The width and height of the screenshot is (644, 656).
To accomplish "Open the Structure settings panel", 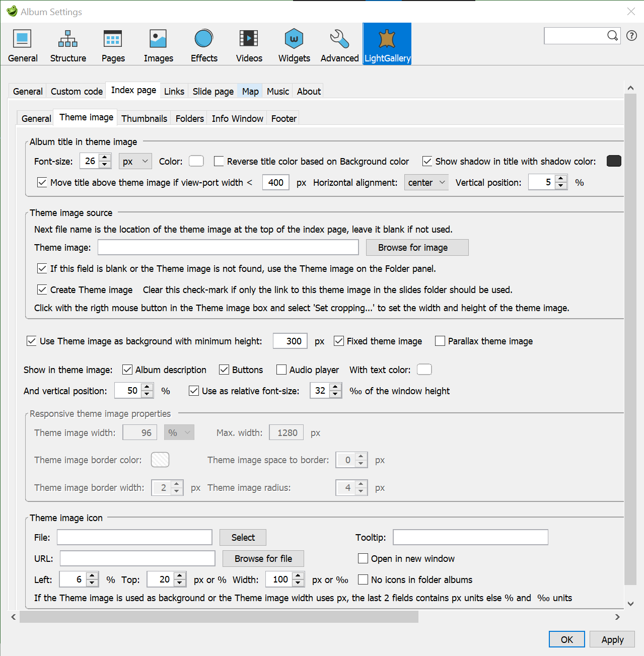I will coord(67,44).
